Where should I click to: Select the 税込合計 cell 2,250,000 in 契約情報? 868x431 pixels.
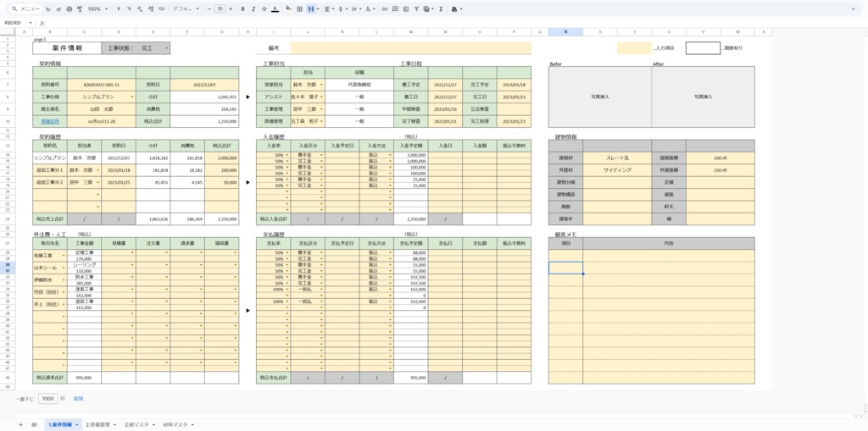click(x=204, y=121)
